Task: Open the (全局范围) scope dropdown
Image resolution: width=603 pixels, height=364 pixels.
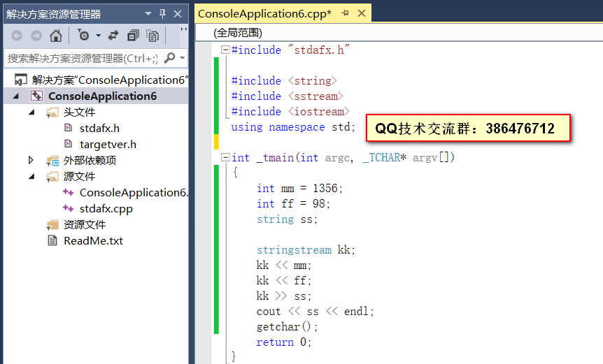Action: click(399, 32)
